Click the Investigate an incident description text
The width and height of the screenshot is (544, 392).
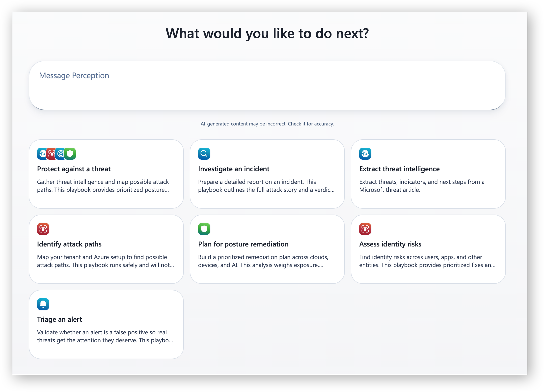pyautogui.click(x=266, y=186)
